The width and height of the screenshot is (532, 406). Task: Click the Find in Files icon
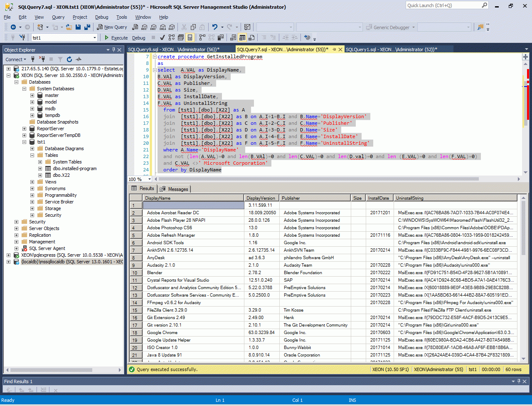480,27
